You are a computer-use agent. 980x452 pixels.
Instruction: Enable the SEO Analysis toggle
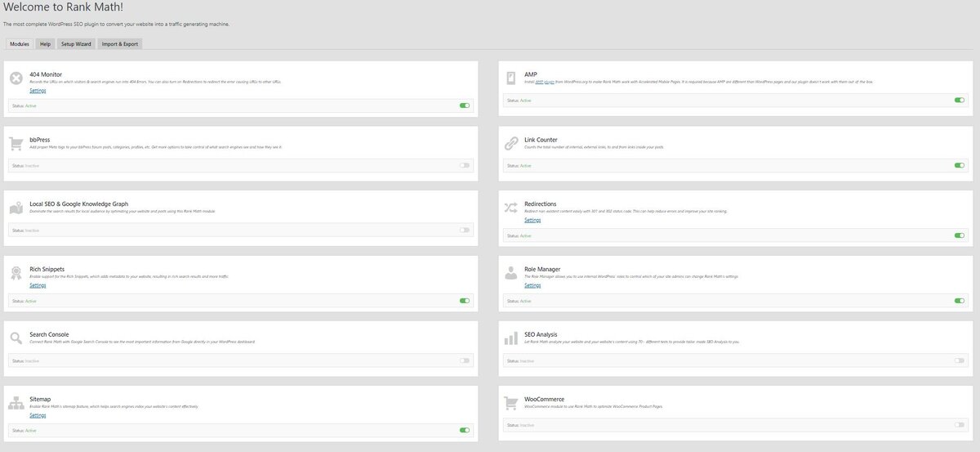pyautogui.click(x=960, y=360)
